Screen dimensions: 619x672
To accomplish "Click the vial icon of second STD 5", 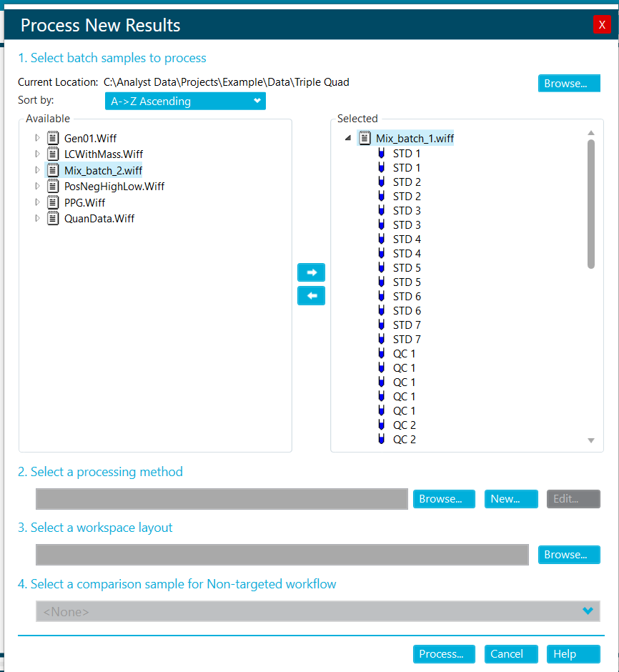I will tap(381, 282).
